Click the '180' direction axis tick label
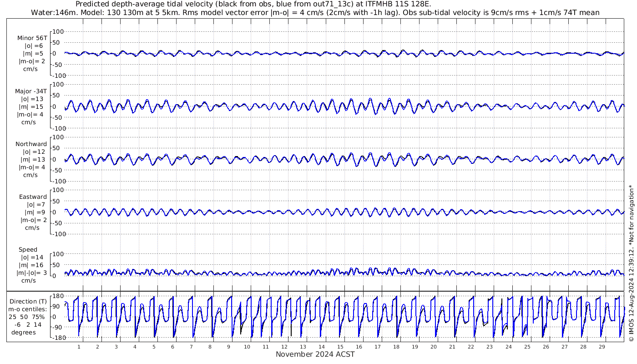The image size is (637, 364). (58, 297)
